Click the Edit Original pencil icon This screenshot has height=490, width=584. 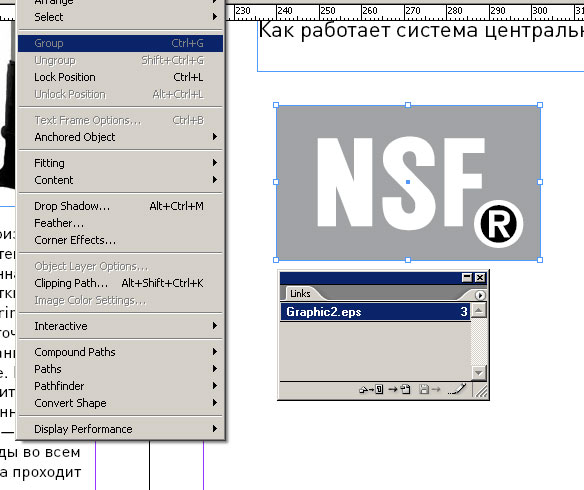point(457,389)
